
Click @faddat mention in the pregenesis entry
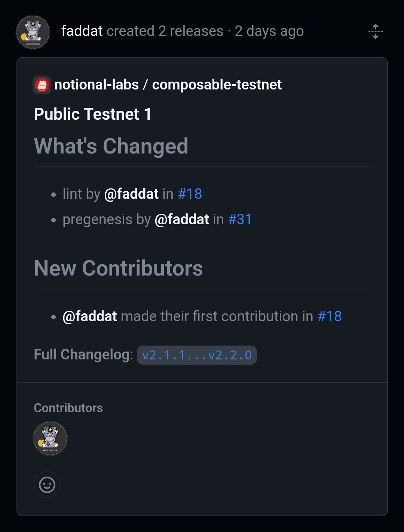tap(182, 219)
